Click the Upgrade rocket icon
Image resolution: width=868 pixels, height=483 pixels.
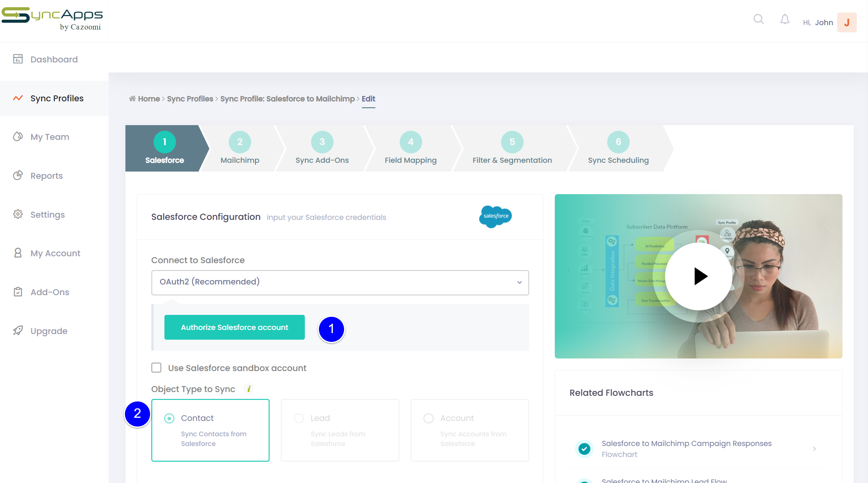pos(18,331)
